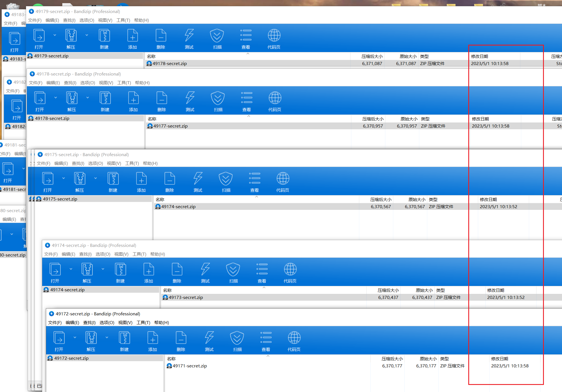Click the View list icon in 49179-secret.zip window

pyautogui.click(x=245, y=36)
